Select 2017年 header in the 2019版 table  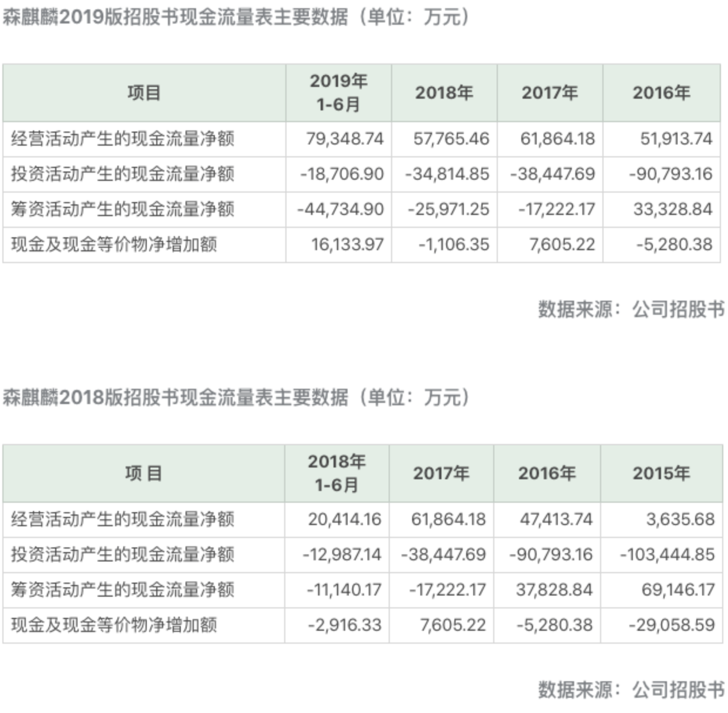pyautogui.click(x=550, y=93)
